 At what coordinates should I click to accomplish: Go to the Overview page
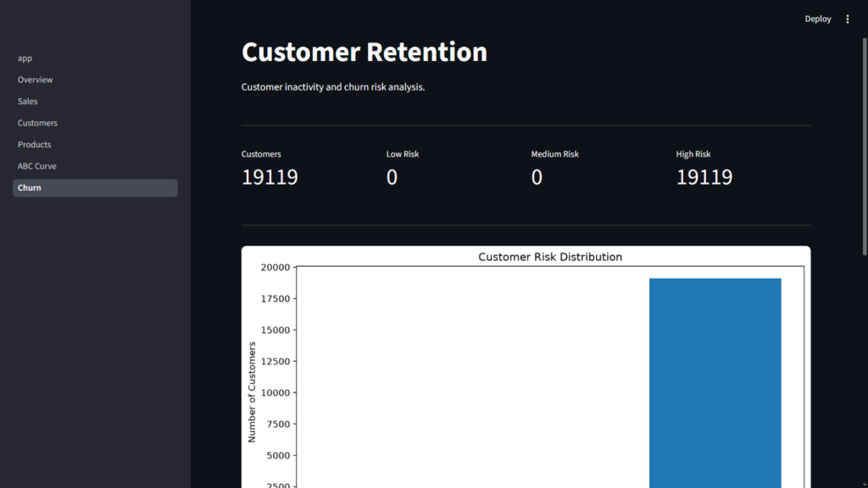click(x=95, y=80)
